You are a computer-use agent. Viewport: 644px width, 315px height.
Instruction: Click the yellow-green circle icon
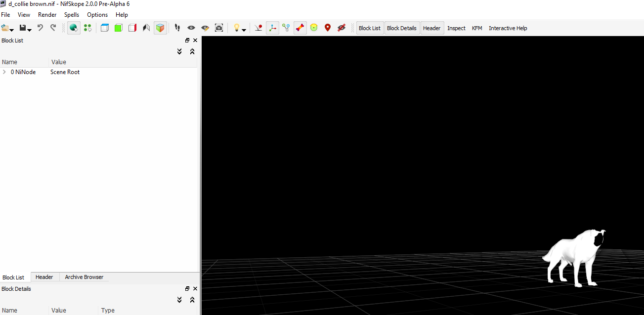coord(314,28)
